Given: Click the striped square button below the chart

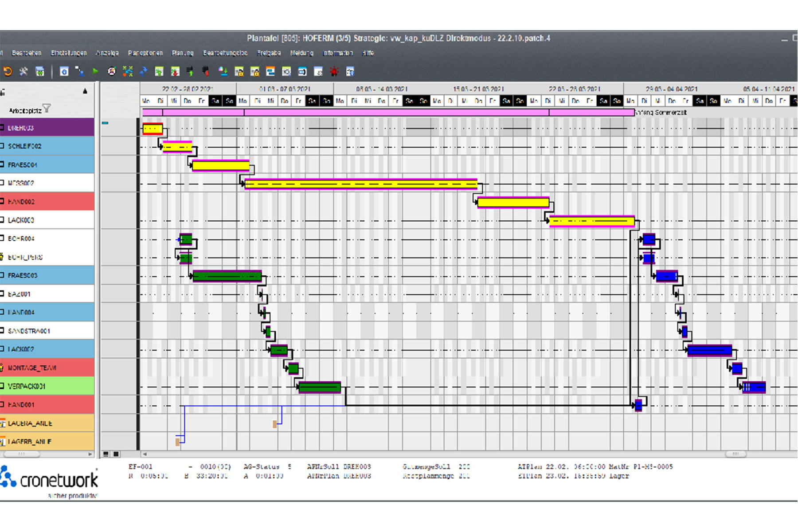Looking at the screenshot, I should [106, 454].
